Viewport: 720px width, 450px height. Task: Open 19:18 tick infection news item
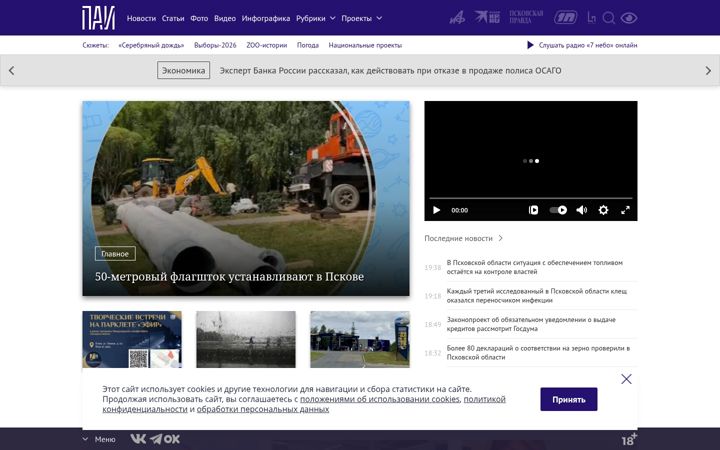pyautogui.click(x=537, y=295)
